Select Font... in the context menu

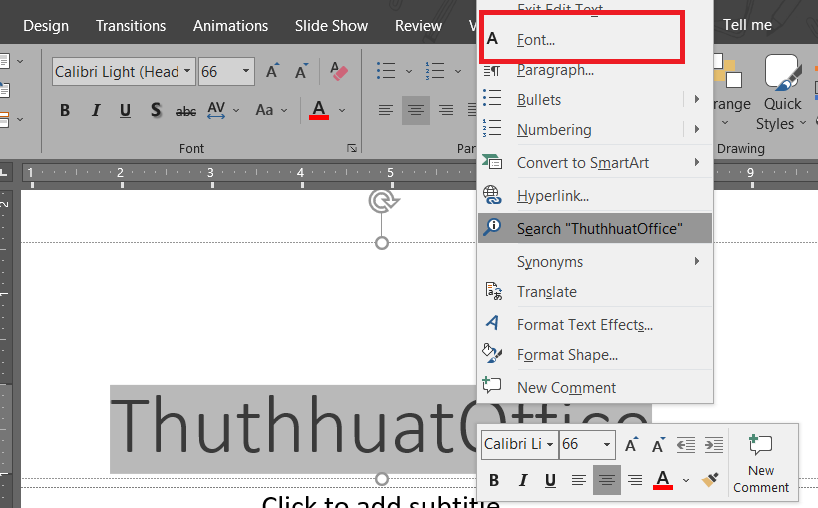coord(595,40)
